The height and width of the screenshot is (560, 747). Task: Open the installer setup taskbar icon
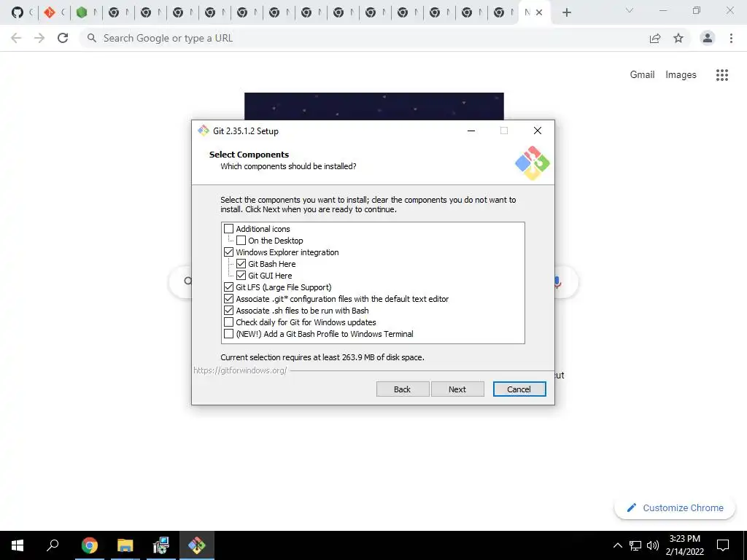point(161,545)
